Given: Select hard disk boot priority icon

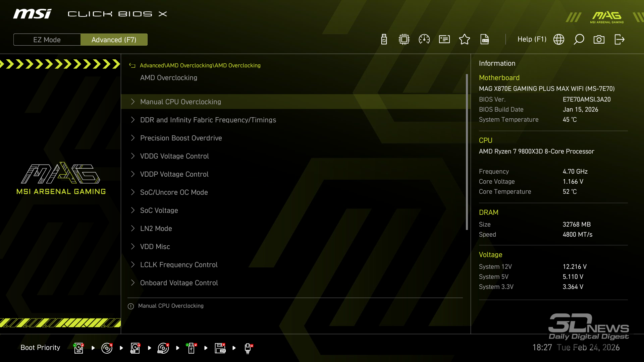Looking at the screenshot, I should click(78, 348).
